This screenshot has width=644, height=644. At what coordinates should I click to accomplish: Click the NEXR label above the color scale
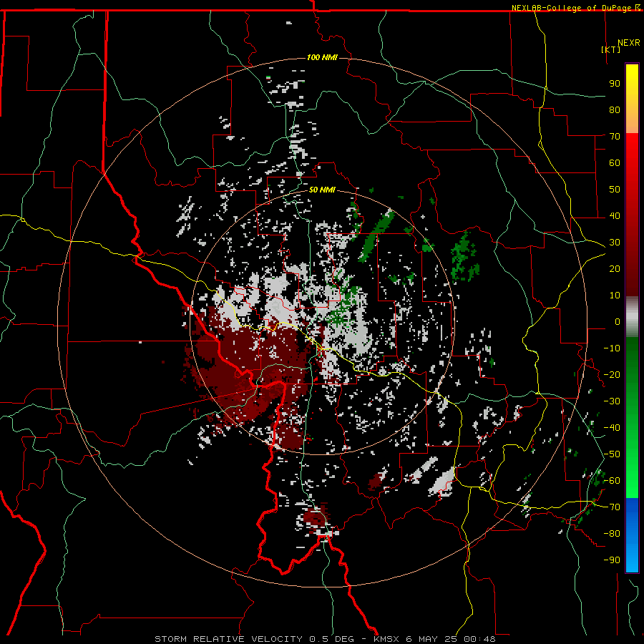point(629,43)
